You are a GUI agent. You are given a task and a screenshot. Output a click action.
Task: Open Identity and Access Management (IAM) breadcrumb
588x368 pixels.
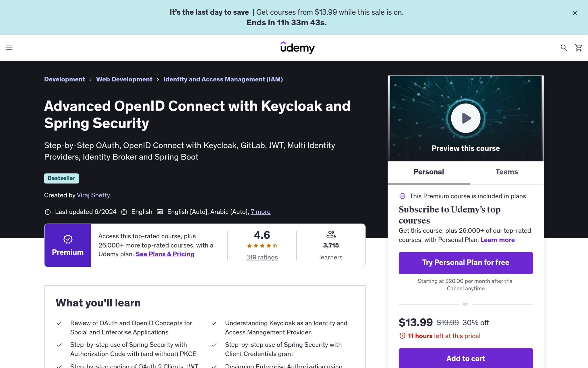tap(223, 79)
